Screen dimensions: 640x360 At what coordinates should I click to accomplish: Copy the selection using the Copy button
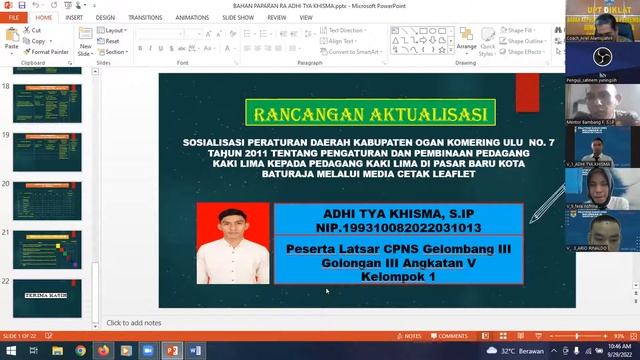coord(35,41)
